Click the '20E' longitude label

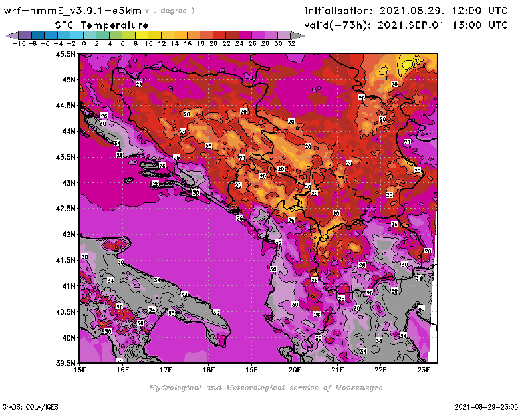pos(295,370)
